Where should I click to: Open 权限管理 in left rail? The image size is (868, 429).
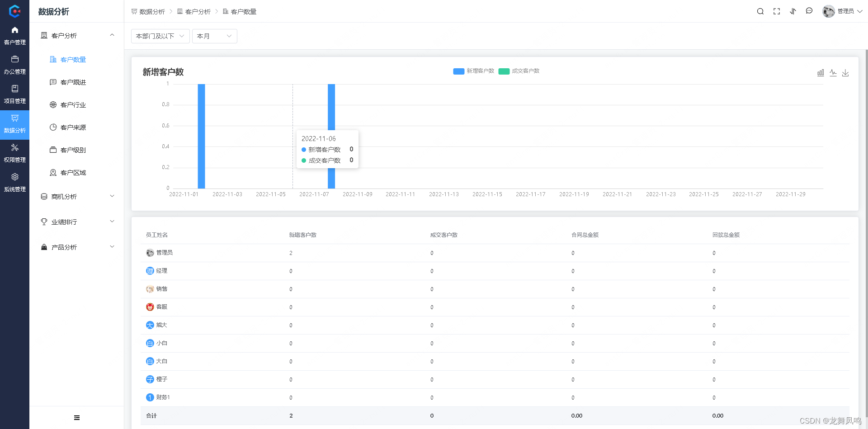pyautogui.click(x=14, y=153)
